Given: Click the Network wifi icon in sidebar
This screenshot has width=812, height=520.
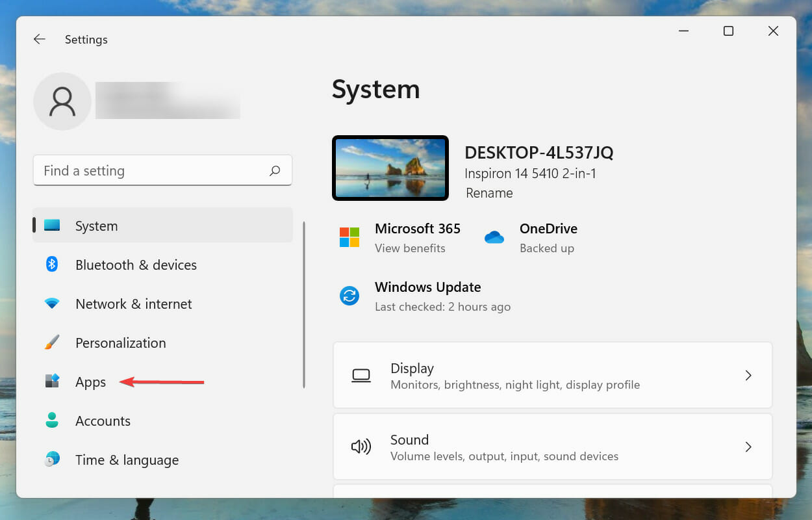Looking at the screenshot, I should (x=52, y=304).
